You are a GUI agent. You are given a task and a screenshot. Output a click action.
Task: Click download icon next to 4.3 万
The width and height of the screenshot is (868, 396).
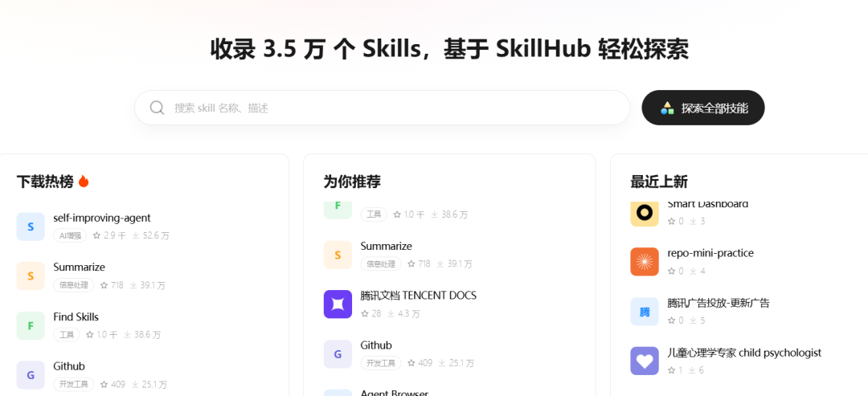[391, 313]
